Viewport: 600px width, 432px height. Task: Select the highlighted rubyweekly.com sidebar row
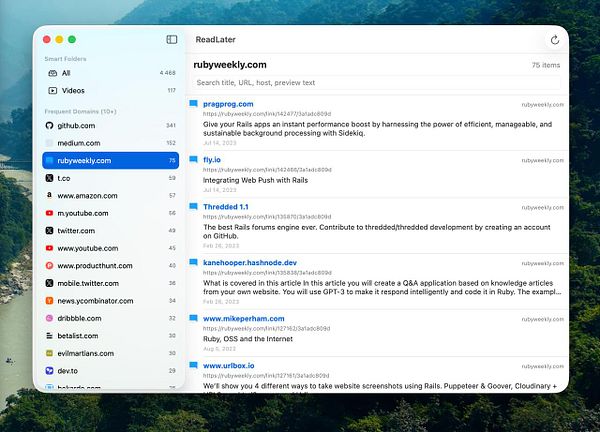pos(111,161)
